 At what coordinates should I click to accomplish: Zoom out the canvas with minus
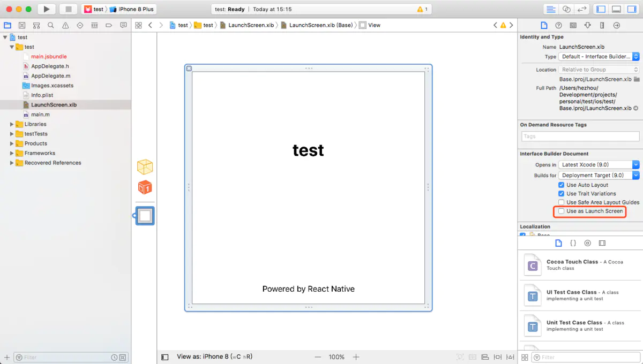coord(318,357)
